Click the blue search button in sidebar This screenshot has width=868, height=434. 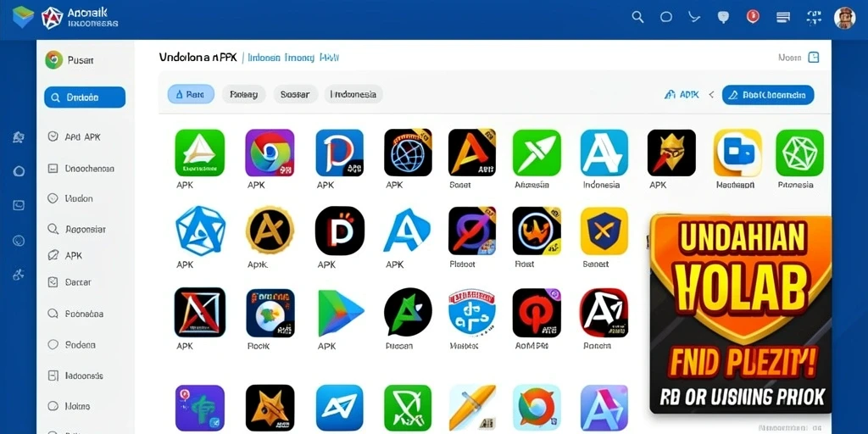85,97
